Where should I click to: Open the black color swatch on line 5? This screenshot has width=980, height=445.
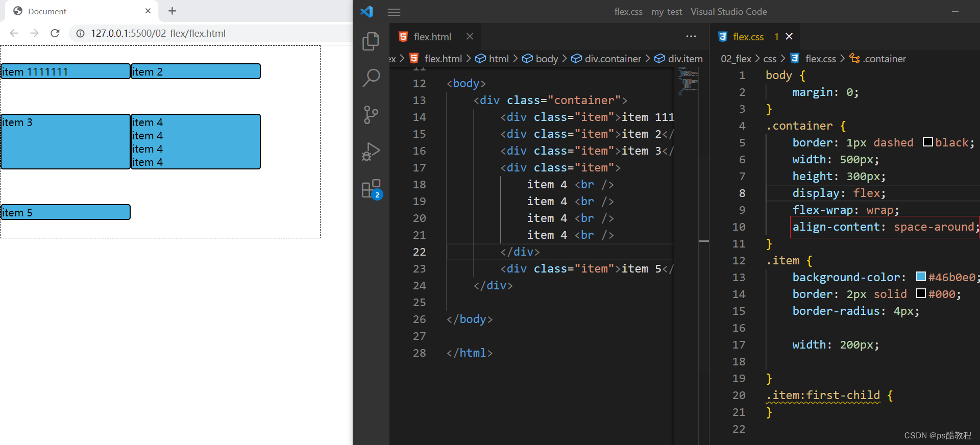click(928, 142)
